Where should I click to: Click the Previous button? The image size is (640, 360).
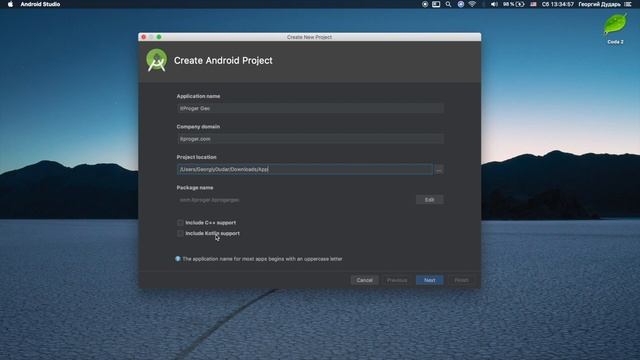(x=397, y=280)
